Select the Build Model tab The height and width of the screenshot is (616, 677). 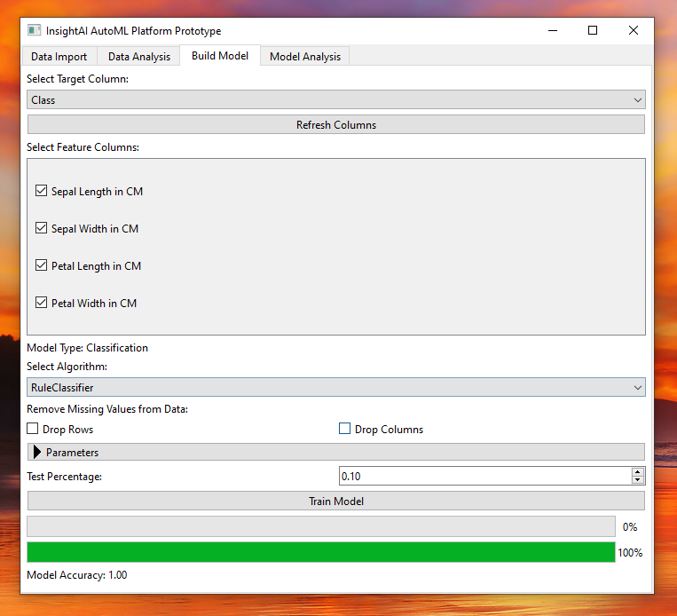tap(220, 56)
